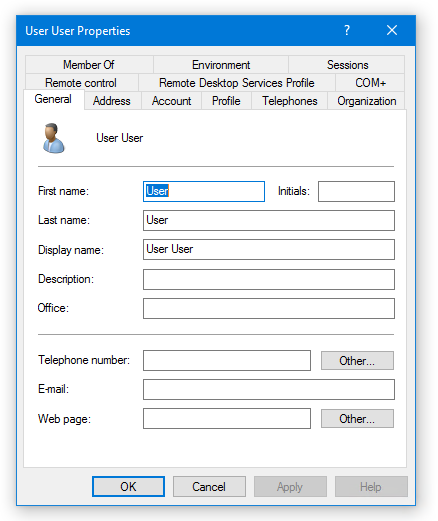Click the question mark help icon
The image size is (438, 521).
coord(347,30)
